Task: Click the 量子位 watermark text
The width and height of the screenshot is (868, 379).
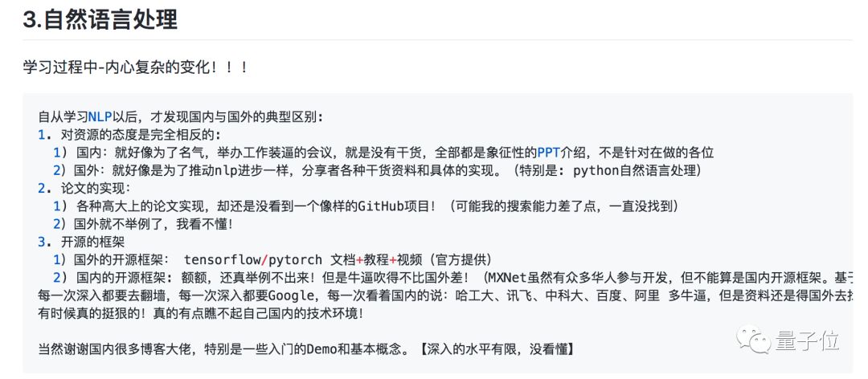Action: point(807,341)
